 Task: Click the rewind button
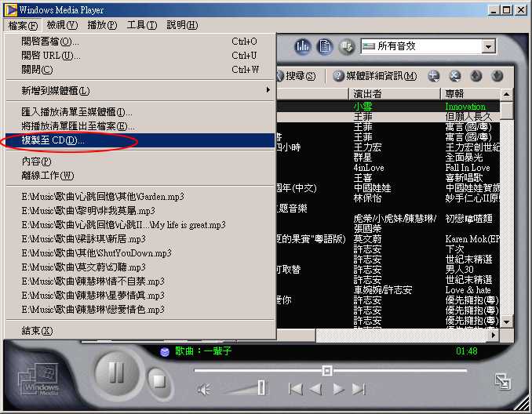pos(316,389)
